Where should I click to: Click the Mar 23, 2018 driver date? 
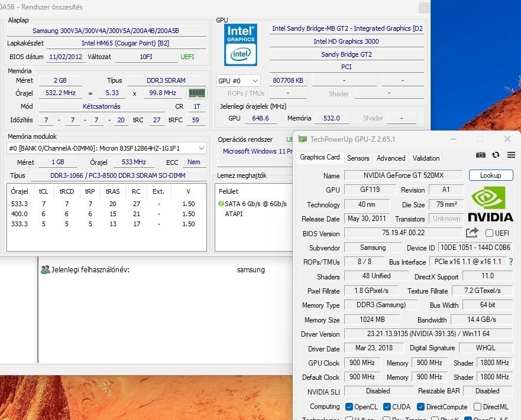[x=374, y=348]
